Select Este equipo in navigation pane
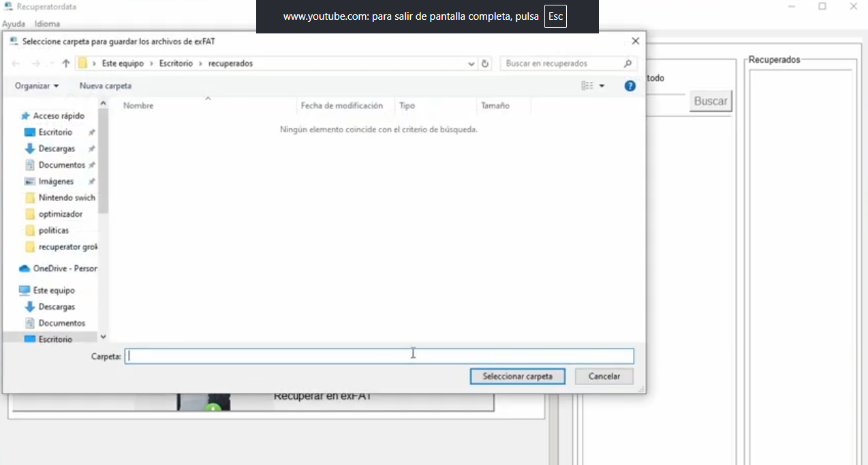Screen dimensions: 868x465 (53, 290)
